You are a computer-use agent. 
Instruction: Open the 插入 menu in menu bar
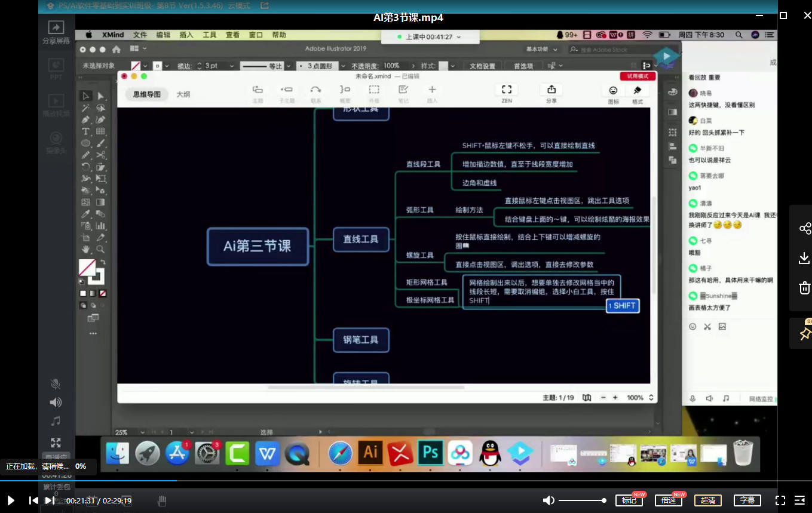pos(186,35)
